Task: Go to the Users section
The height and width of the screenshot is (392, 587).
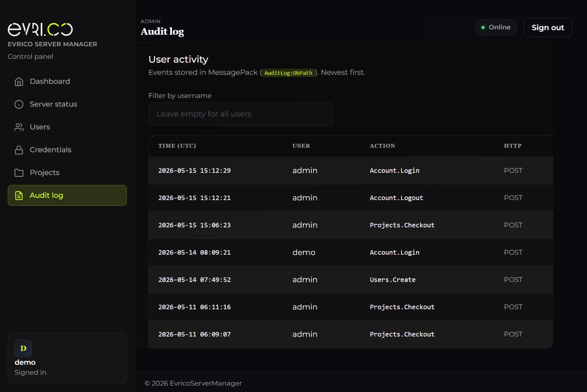Action: click(67, 127)
